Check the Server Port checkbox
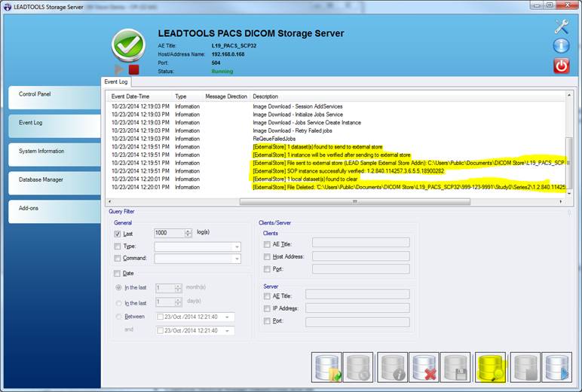Viewport: 582px width, 392px height. tap(267, 320)
